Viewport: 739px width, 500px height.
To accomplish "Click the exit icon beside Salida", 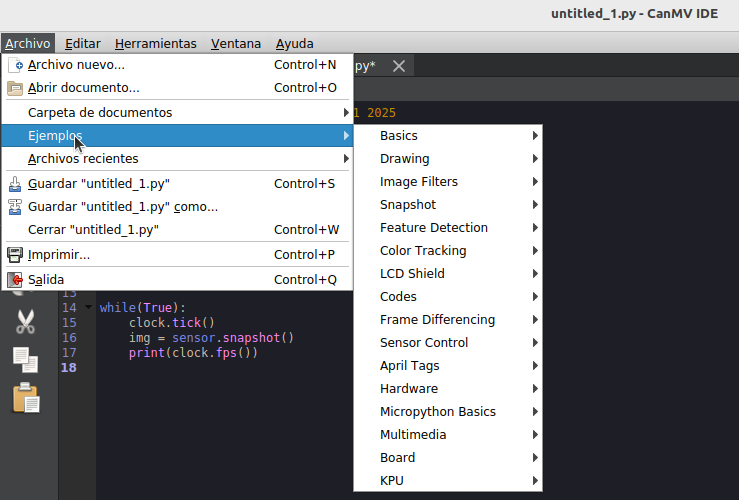I will (x=15, y=280).
